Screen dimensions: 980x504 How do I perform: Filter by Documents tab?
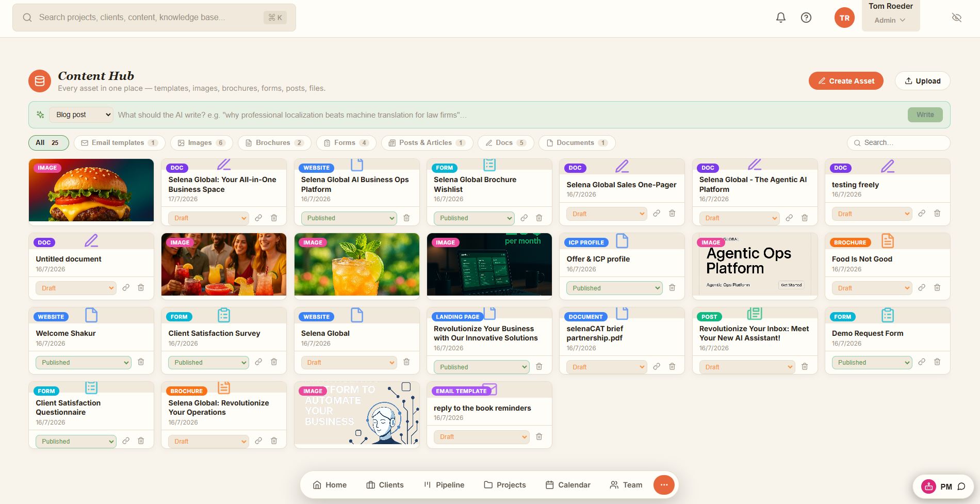click(577, 142)
